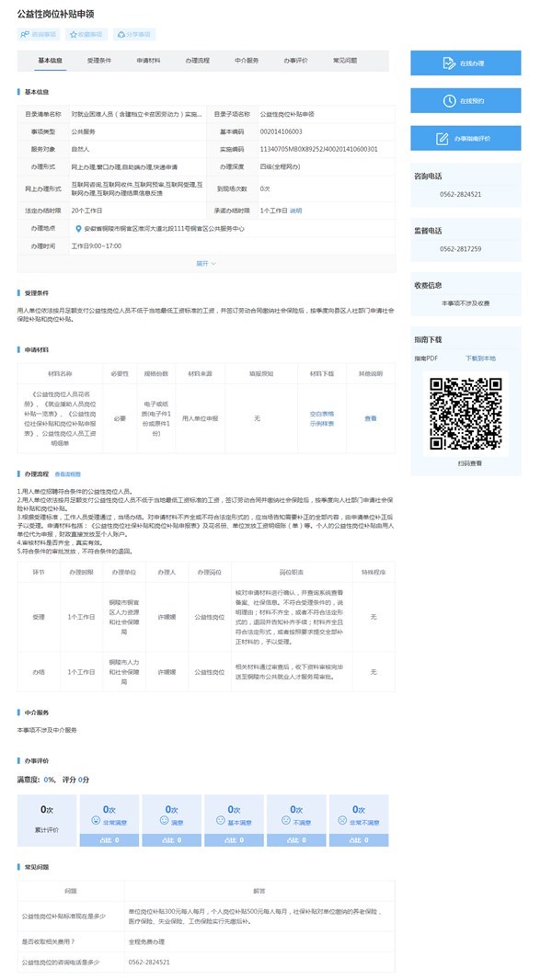Click the 在线办理 button icon
The width and height of the screenshot is (552, 980).
click(448, 63)
